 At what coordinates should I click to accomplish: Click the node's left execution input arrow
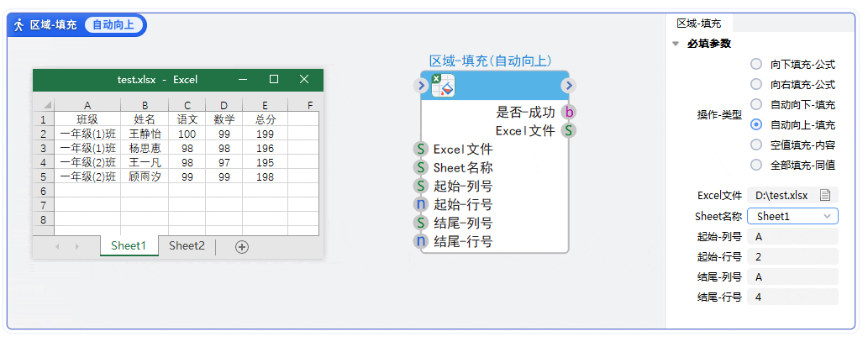pos(420,85)
